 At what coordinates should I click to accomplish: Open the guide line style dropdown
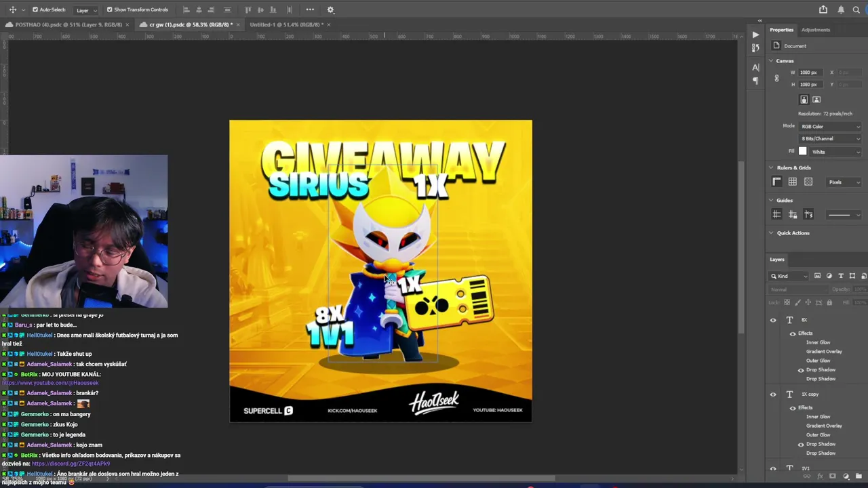[844, 215]
